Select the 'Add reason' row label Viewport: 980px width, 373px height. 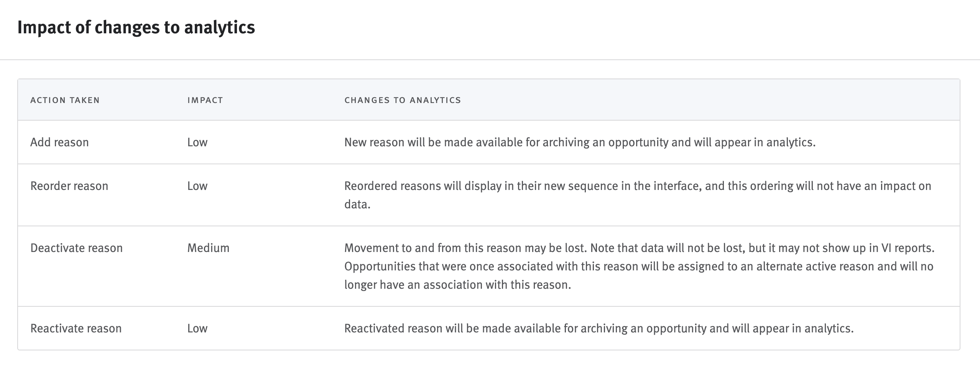(x=59, y=142)
